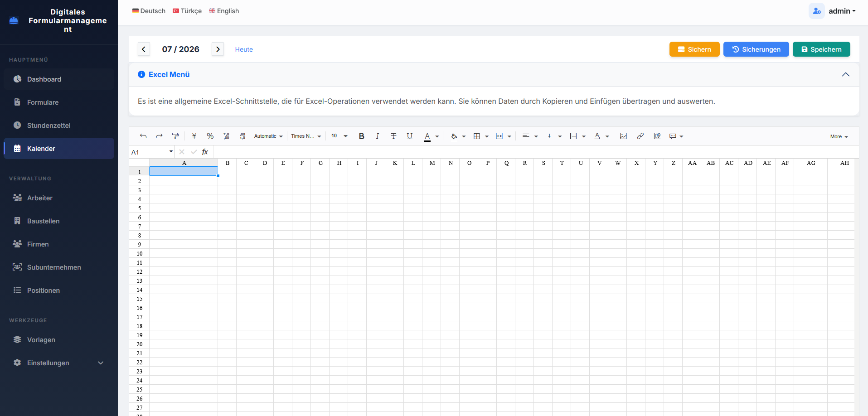
Task: Apply percent number format
Action: tap(210, 136)
